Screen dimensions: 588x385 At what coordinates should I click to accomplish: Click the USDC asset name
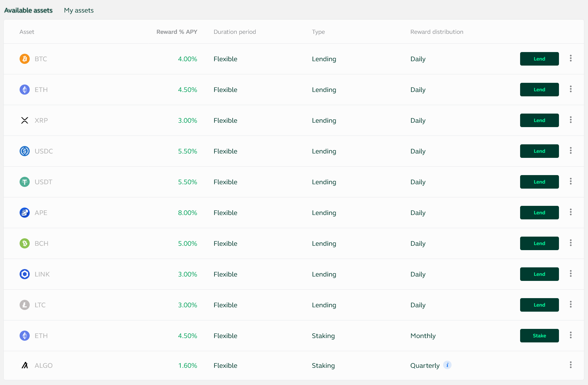coord(44,151)
